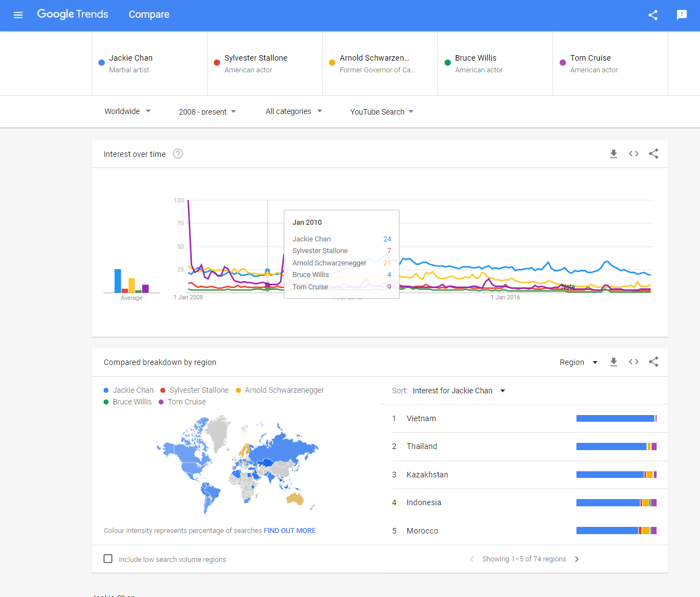The image size is (700, 597).
Task: Edit the Jackie Chan search term
Action: [x=150, y=63]
